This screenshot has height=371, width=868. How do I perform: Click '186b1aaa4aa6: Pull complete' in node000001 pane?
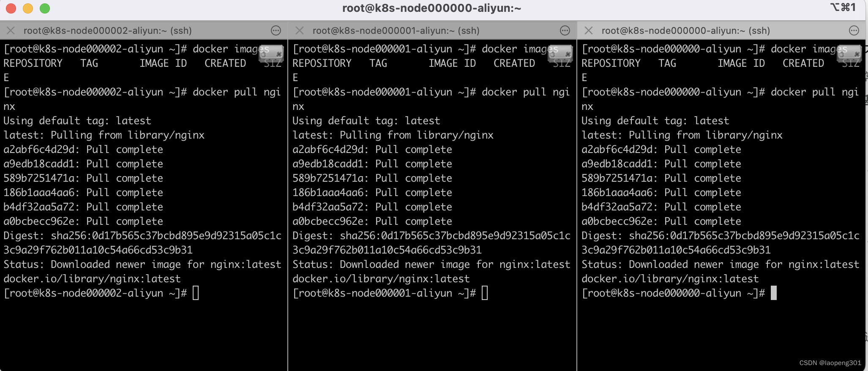pyautogui.click(x=372, y=193)
